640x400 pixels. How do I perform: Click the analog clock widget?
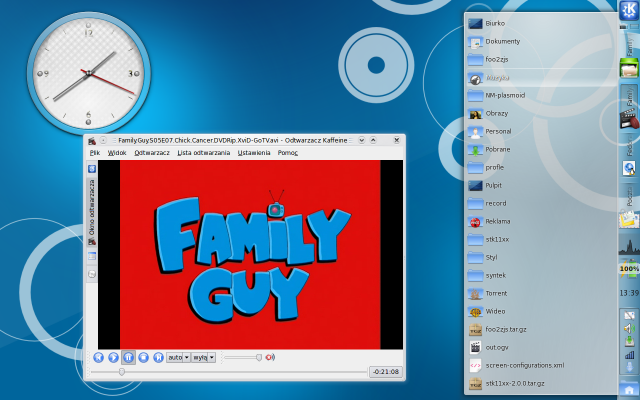coord(89,73)
